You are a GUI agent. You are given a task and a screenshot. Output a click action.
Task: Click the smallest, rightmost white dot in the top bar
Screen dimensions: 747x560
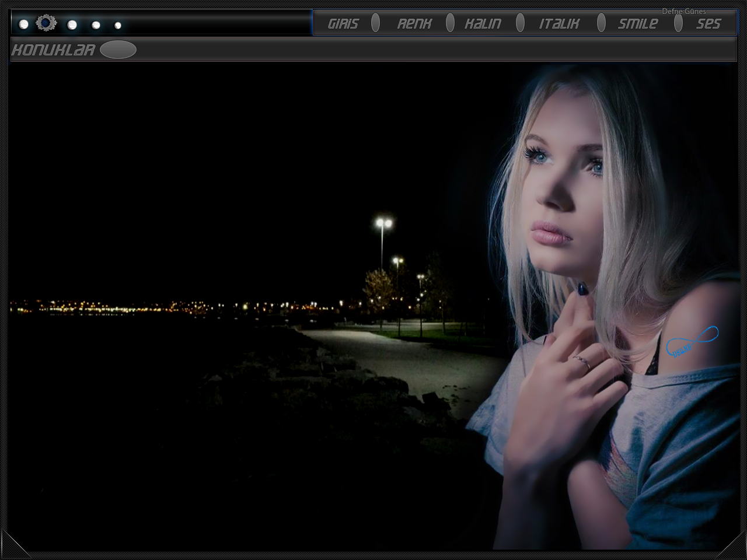click(118, 26)
